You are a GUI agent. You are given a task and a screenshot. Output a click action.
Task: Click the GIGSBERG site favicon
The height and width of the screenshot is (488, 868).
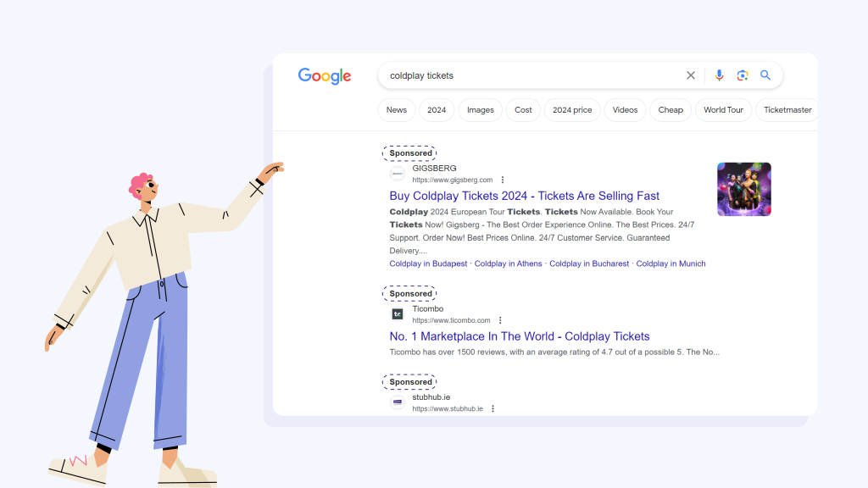[397, 174]
